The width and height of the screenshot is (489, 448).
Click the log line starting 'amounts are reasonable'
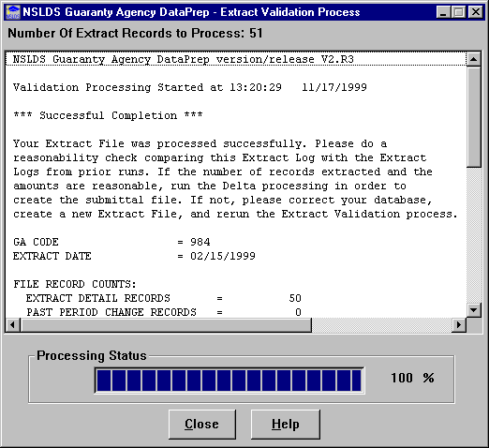(210, 186)
